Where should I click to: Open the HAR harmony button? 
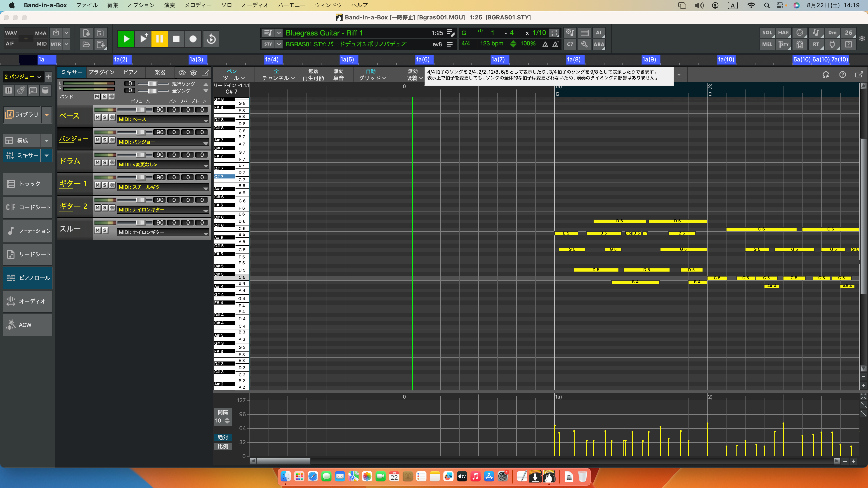pos(783,33)
